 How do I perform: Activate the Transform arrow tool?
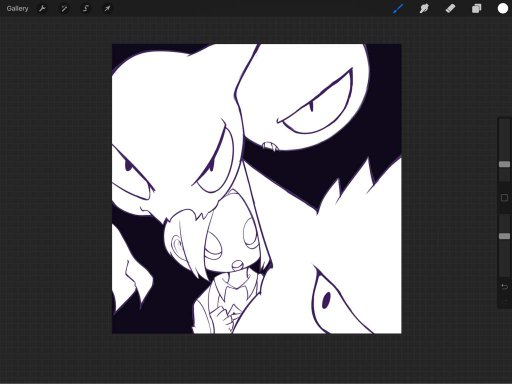tap(107, 9)
